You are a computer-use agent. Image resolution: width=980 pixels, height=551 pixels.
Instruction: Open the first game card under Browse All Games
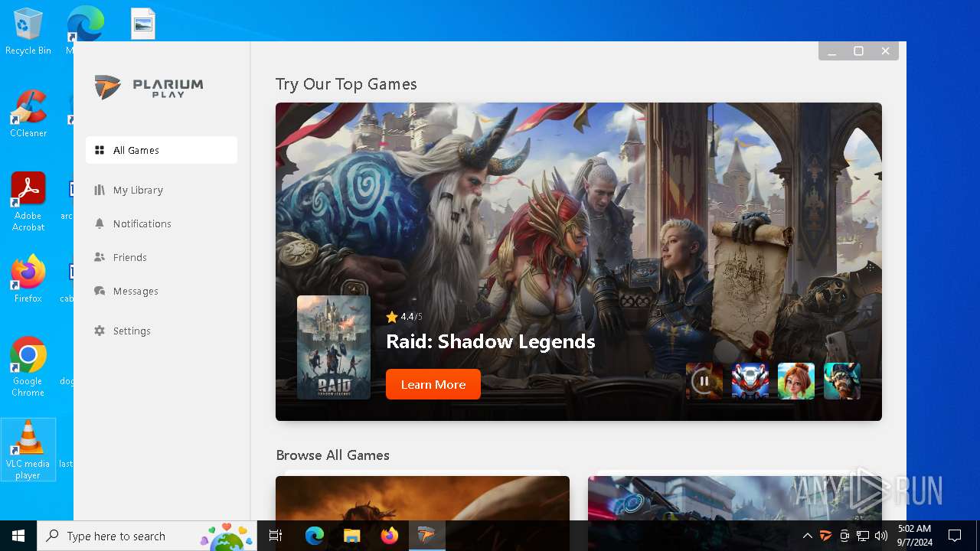pos(423,498)
